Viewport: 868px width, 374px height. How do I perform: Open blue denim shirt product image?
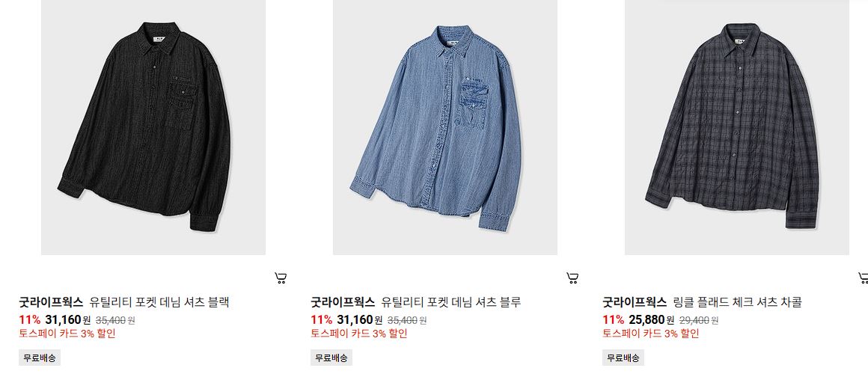pos(445,127)
